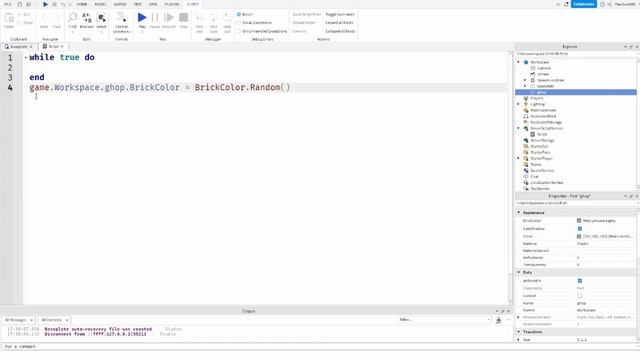This screenshot has width=640, height=360.
Task: Click the Script icon under ServerScriptService
Action: coord(533,134)
